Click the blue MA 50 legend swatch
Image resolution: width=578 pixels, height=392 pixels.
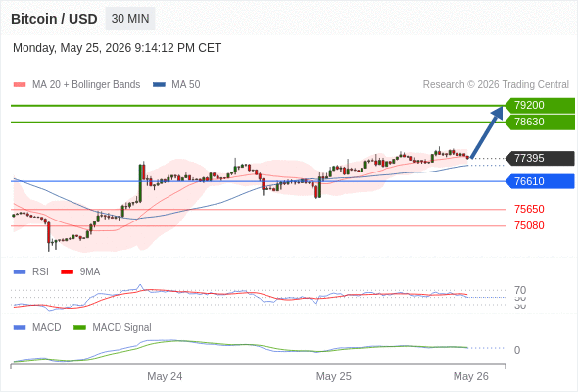click(159, 85)
